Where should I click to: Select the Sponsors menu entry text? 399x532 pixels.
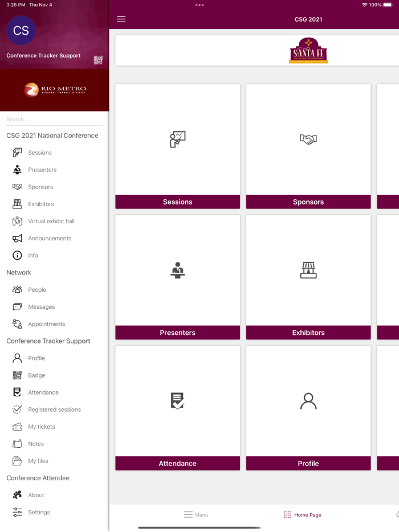[x=40, y=187]
